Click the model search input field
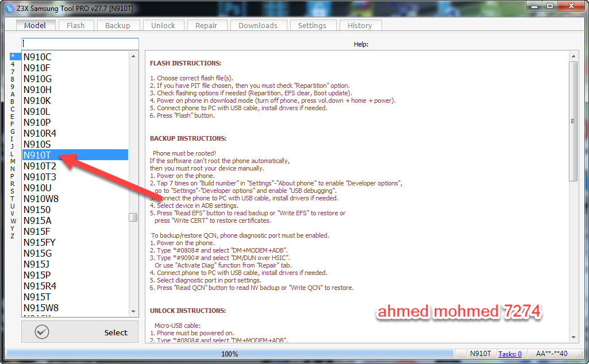The image size is (589, 364). point(80,44)
